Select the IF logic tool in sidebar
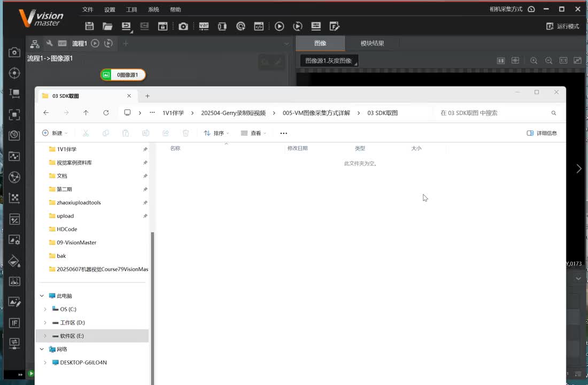The height and width of the screenshot is (385, 588). pos(14,323)
